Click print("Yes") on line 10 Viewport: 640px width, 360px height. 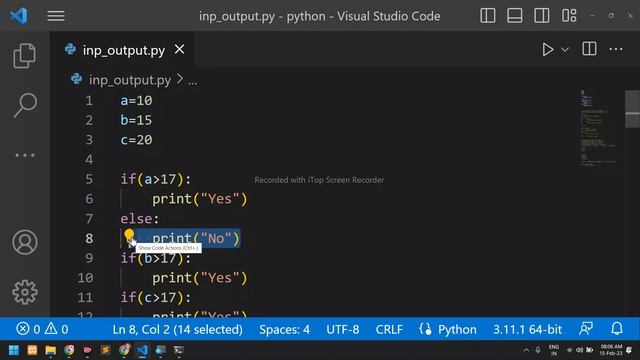tap(200, 278)
